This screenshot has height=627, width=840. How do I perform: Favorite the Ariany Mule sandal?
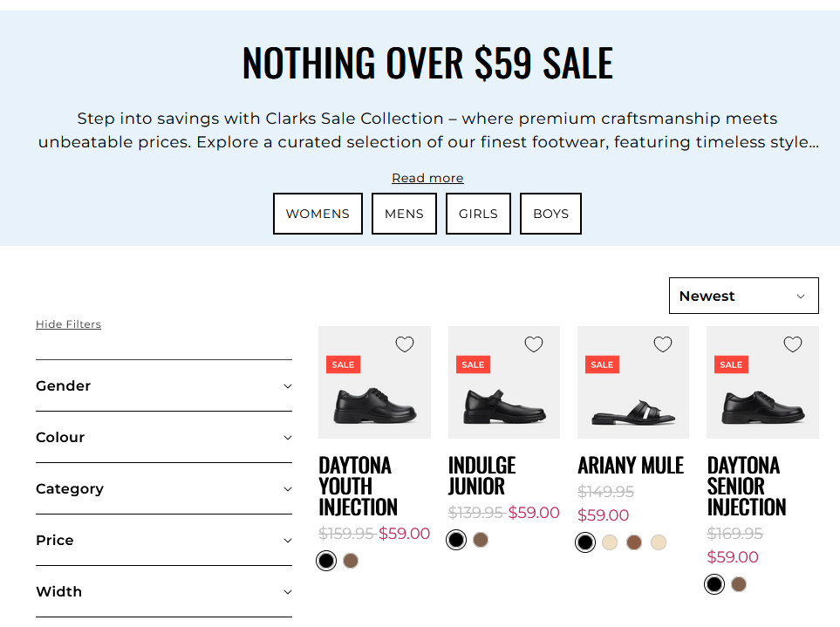tap(663, 344)
